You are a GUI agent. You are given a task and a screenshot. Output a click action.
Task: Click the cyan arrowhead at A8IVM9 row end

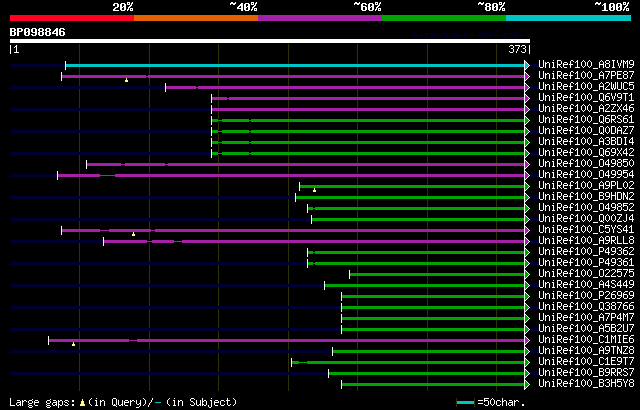527,65
